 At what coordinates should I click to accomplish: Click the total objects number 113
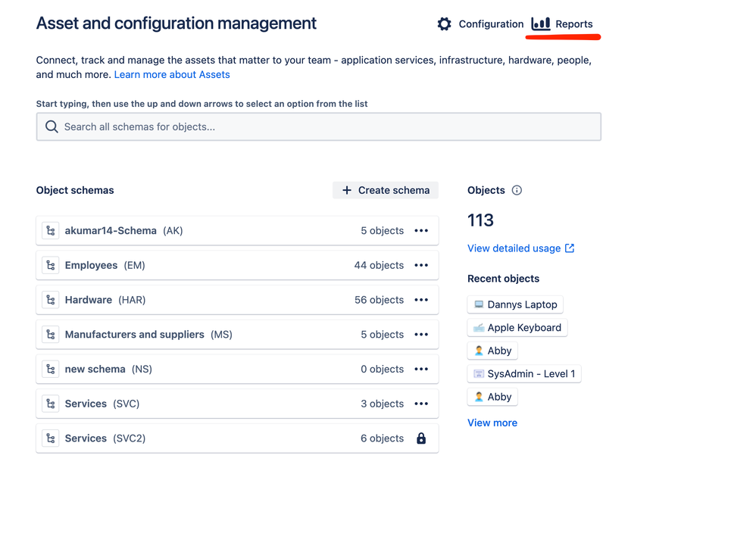pyautogui.click(x=481, y=220)
